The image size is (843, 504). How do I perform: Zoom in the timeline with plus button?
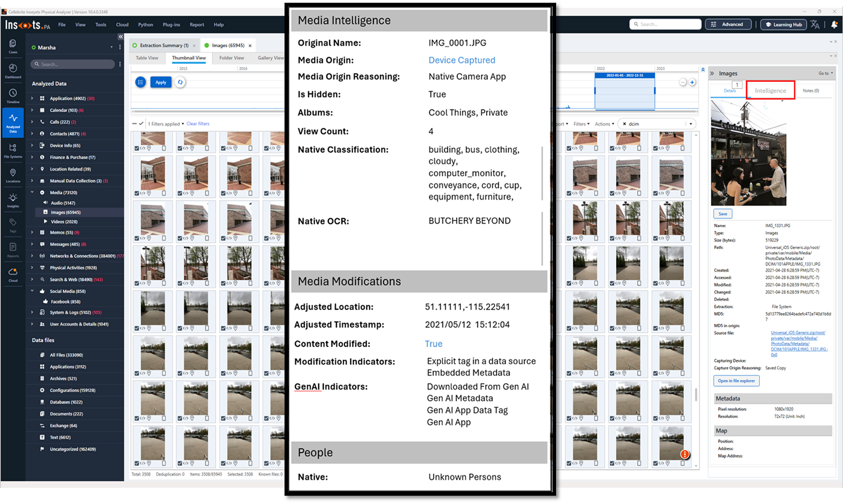692,82
